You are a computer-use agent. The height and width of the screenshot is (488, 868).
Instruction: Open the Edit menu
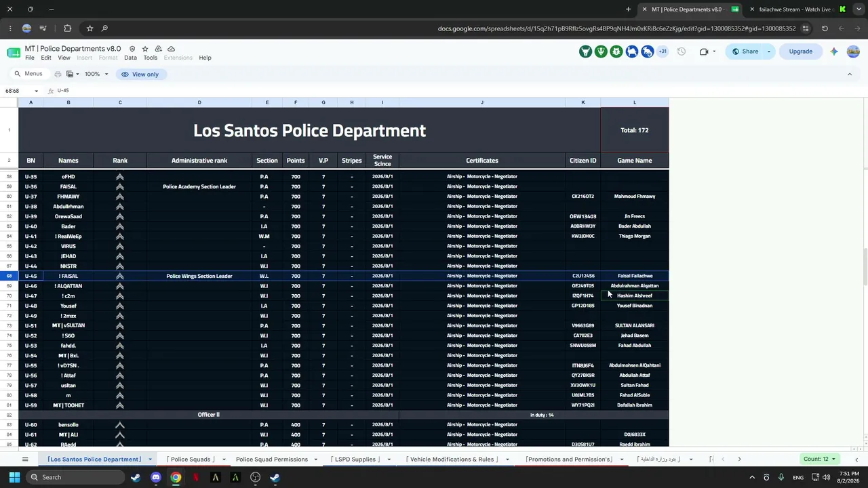click(46, 58)
